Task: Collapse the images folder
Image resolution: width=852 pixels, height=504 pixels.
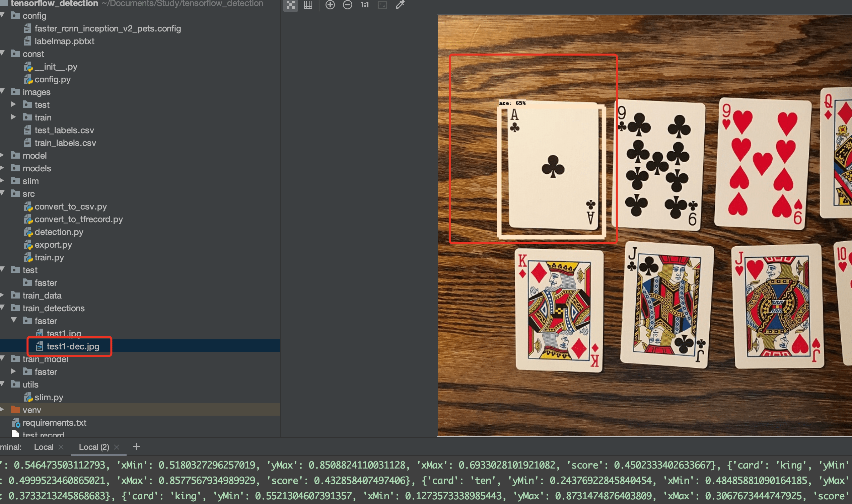Action: tap(3, 91)
